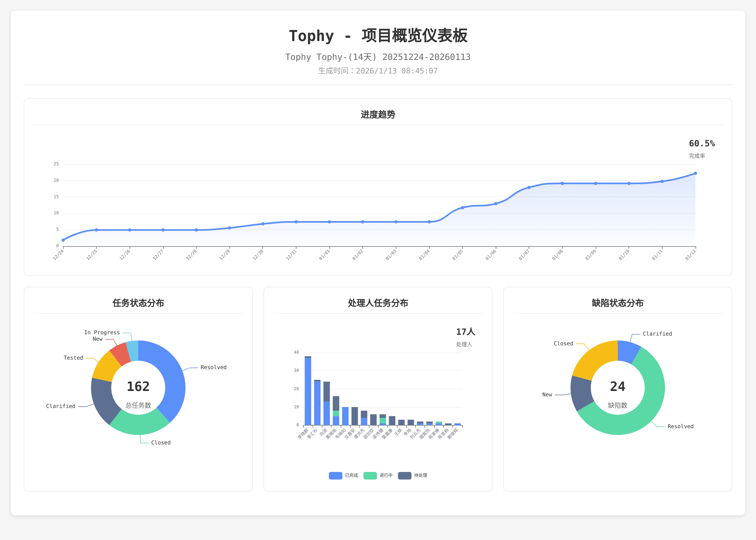Click the 12/24 starting point on trend line

(x=63, y=240)
